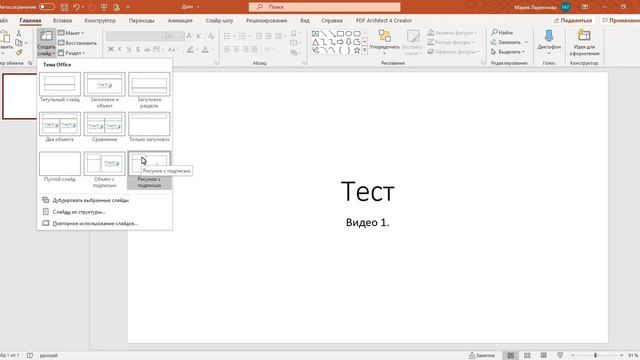The height and width of the screenshot is (360, 640).
Task: Switch to the Конструктор tab
Action: pos(100,20)
